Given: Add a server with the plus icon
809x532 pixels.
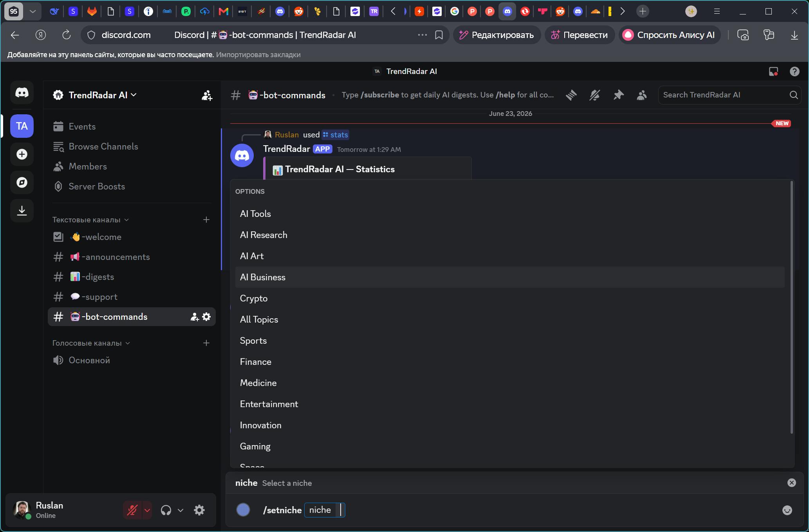Looking at the screenshot, I should (x=22, y=154).
